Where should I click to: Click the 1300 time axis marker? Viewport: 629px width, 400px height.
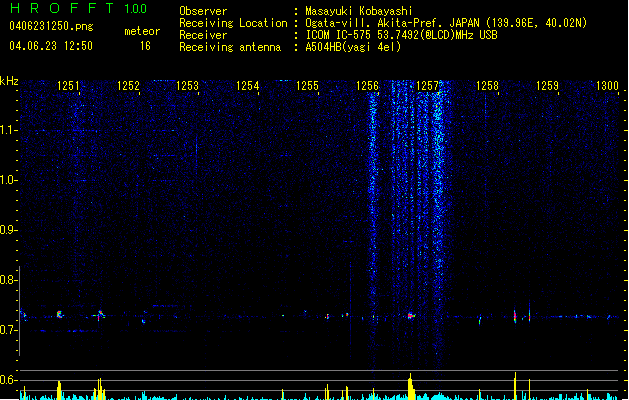(x=607, y=85)
